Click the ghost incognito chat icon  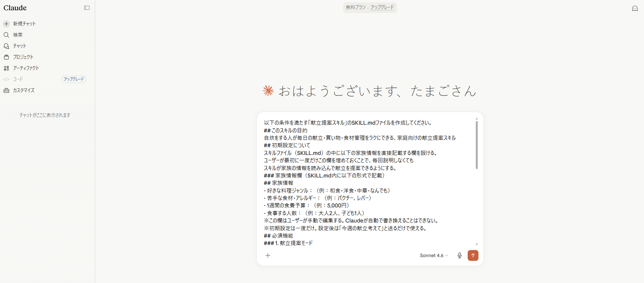pyautogui.click(x=635, y=8)
